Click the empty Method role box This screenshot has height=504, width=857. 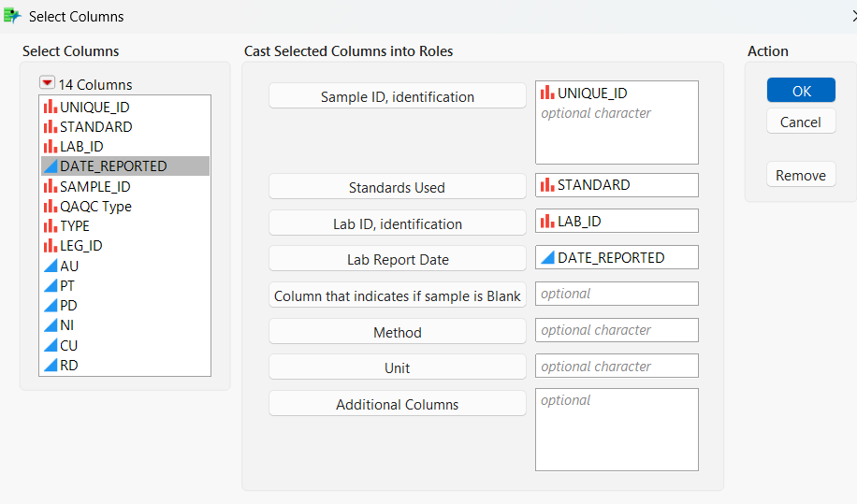click(617, 330)
